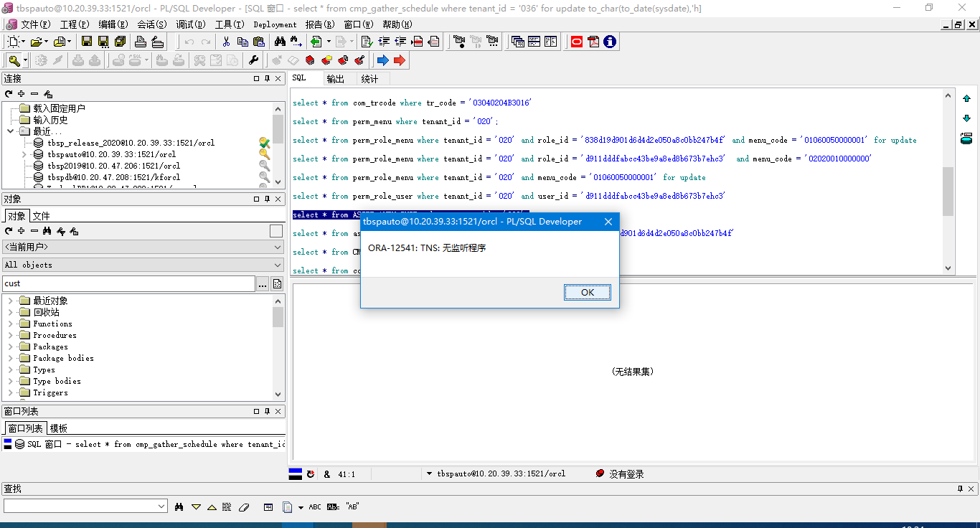Image resolution: width=980 pixels, height=528 pixels.
Task: Open the 查找 search text dropdown
Action: click(161, 506)
